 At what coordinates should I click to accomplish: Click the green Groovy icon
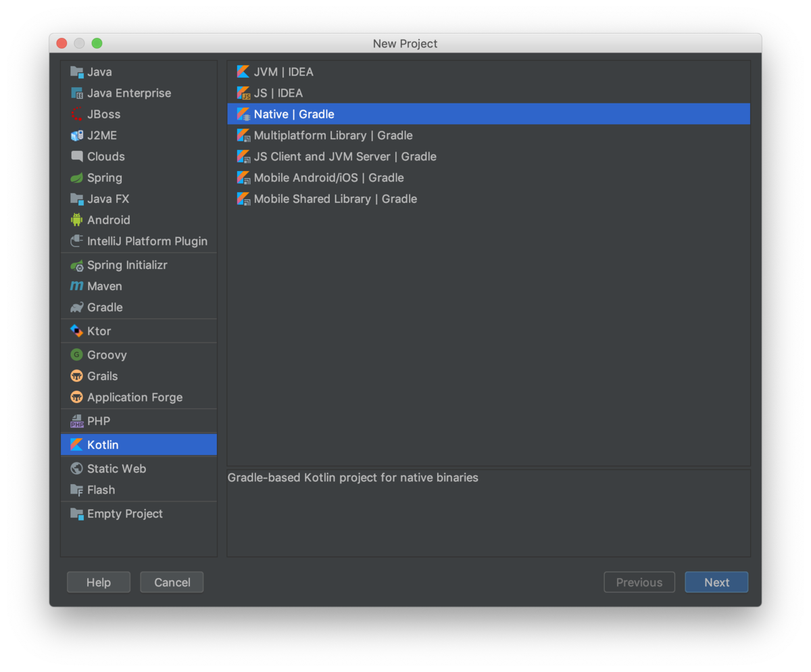coord(76,355)
